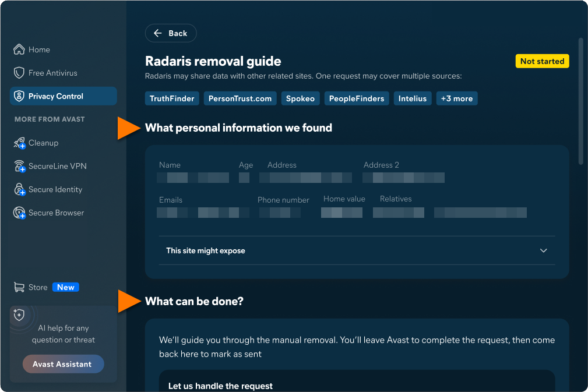
Task: Open SecureLine VPN from sidebar
Action: point(64,166)
